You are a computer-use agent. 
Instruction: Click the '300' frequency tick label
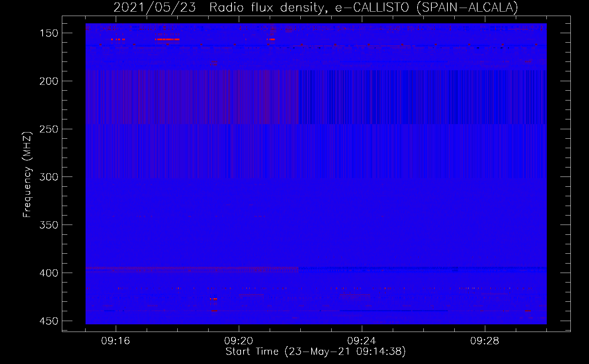pyautogui.click(x=49, y=177)
